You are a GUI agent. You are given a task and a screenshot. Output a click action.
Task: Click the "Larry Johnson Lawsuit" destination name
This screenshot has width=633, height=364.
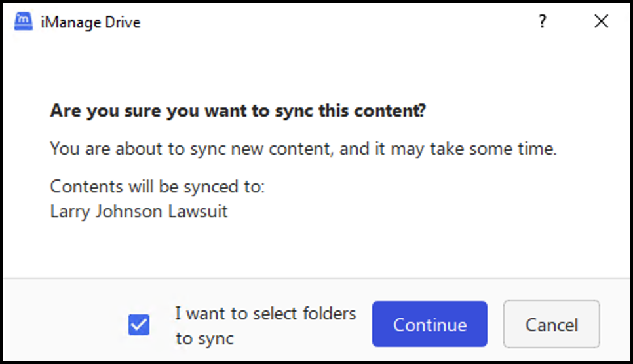139,212
